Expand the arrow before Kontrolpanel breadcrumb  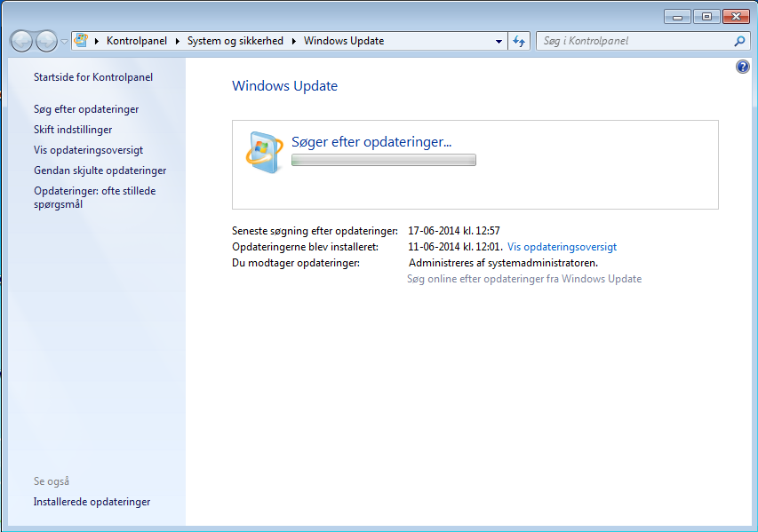click(97, 41)
